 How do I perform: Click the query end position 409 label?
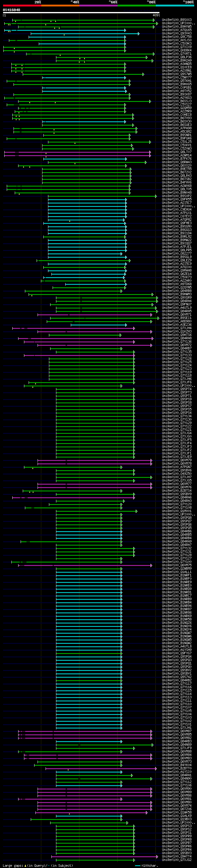point(155,15)
